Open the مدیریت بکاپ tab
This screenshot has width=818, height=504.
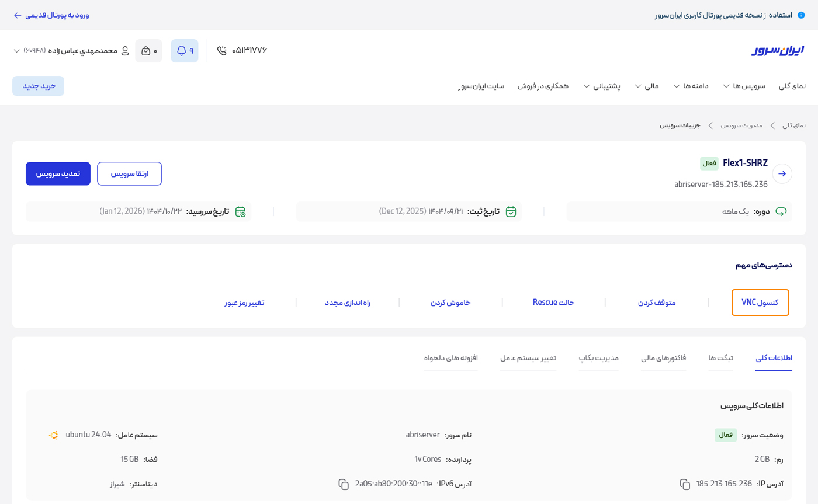coord(598,358)
